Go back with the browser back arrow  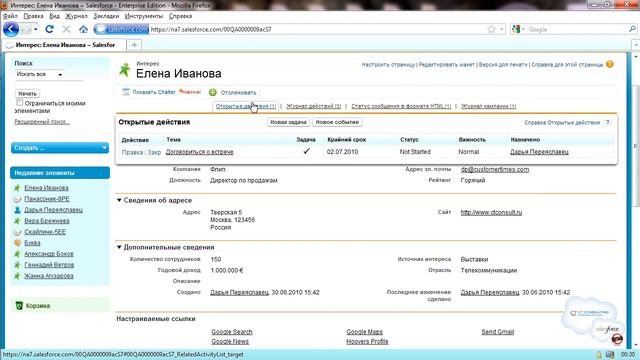click(x=11, y=29)
